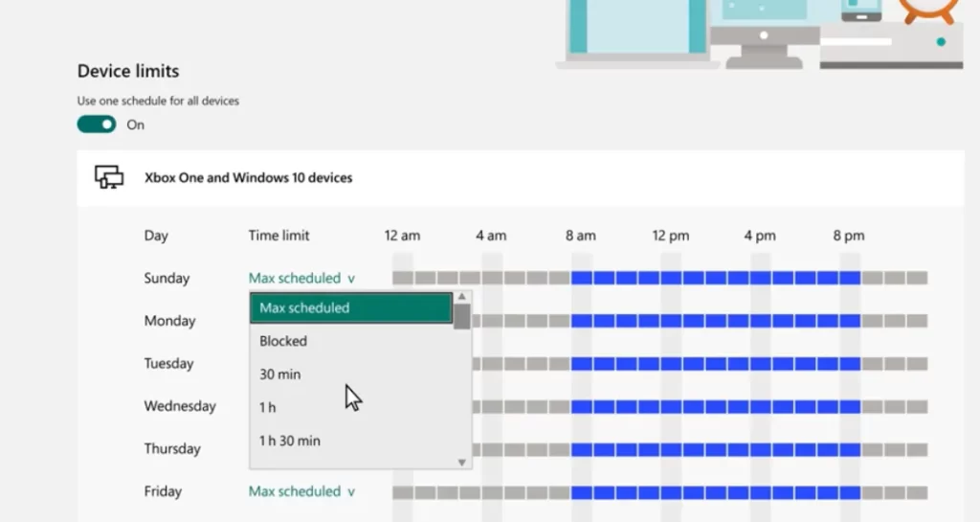
Task: Click the 12 am time header
Action: [x=403, y=236]
